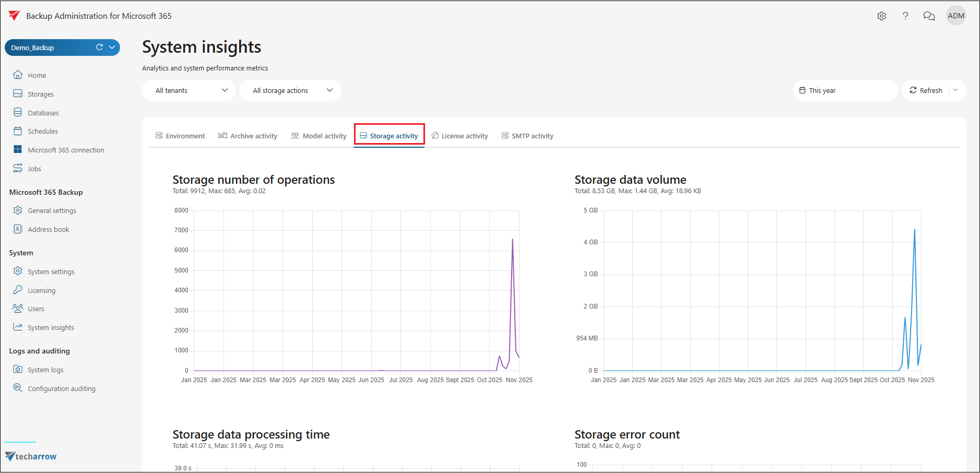Viewport: 980px width, 473px height.
Task: Select the SMTP activity tab
Action: point(527,136)
